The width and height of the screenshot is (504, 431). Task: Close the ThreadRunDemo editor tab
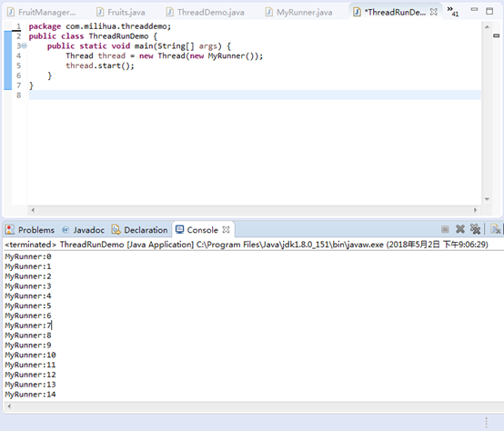[434, 12]
